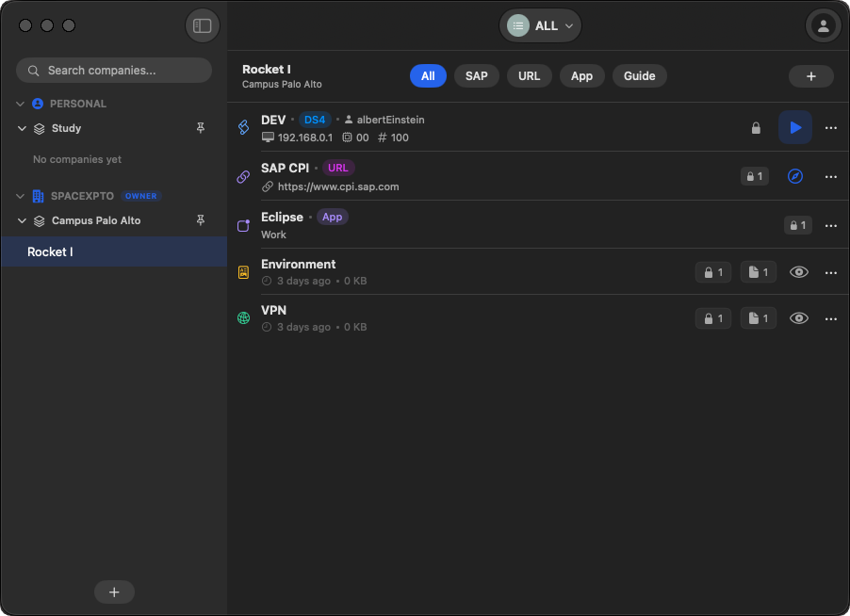Screen dimensions: 850x616
Task: Open SAP CPI link in browser compass icon
Action: coord(795,176)
